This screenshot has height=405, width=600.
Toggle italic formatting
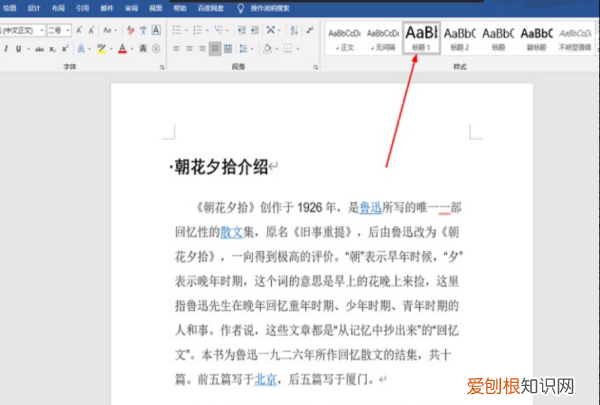pos(6,49)
